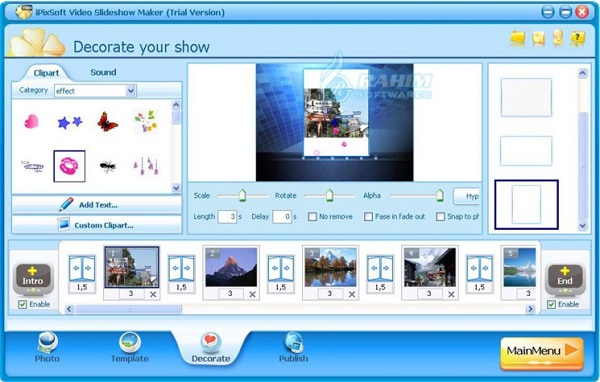This screenshot has height=382, width=600.
Task: Check the Snap to checkbox
Action: (x=441, y=217)
